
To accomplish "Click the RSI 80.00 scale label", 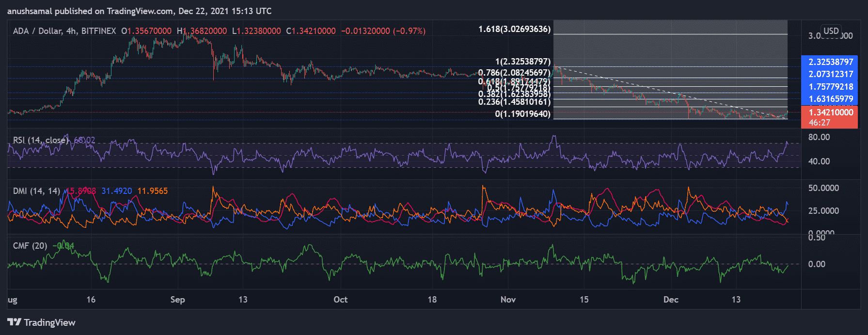I will pyautogui.click(x=819, y=137).
